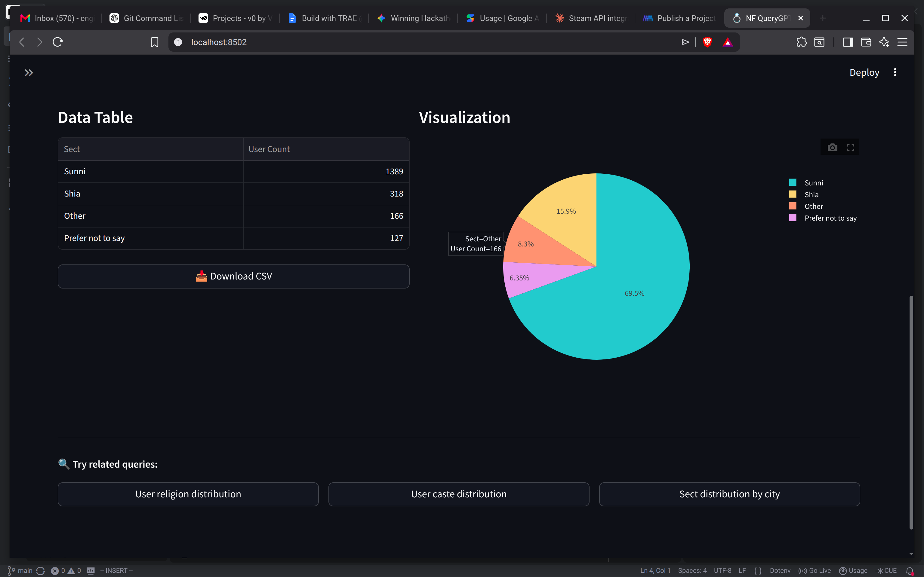Switch to the Git Command List tab
Screen dimensions: 924x577
pos(146,18)
